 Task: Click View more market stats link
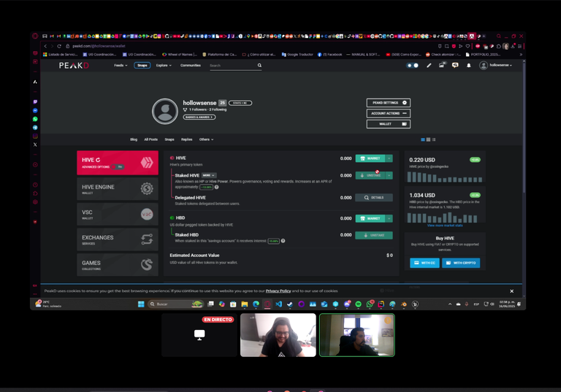coord(445,226)
